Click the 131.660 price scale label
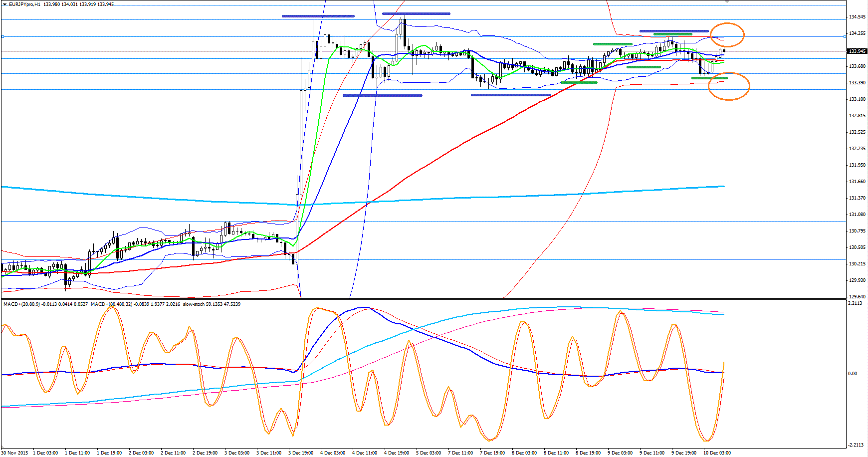The width and height of the screenshot is (868, 457). point(857,182)
